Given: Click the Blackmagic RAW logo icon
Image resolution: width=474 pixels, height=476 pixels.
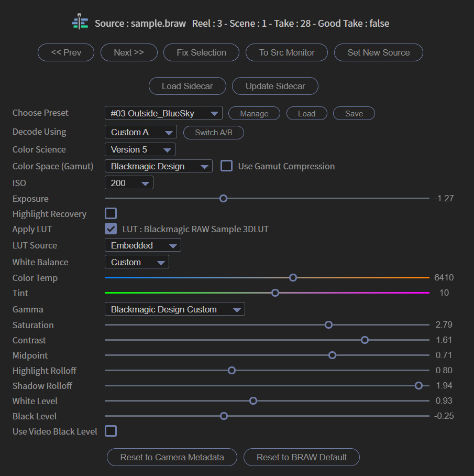Looking at the screenshot, I should tap(80, 23).
